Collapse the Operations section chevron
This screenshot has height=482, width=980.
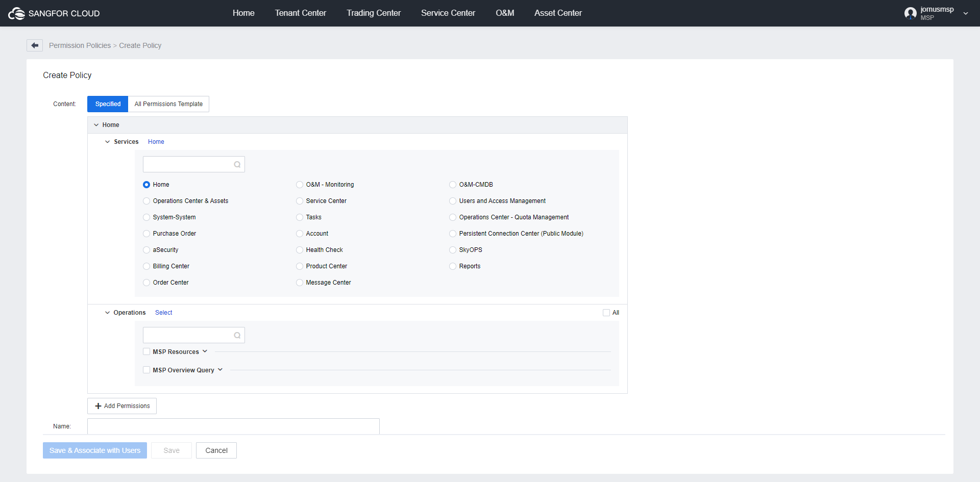107,313
